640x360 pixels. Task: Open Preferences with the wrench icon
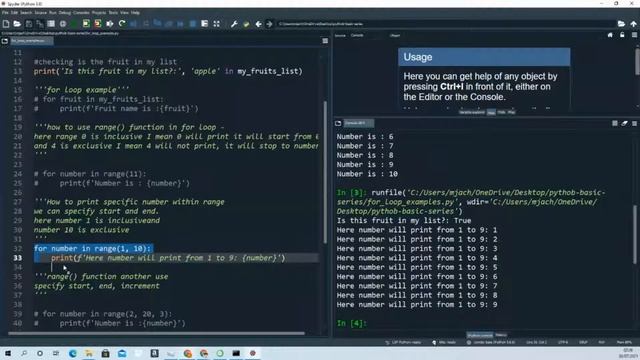tap(234, 24)
